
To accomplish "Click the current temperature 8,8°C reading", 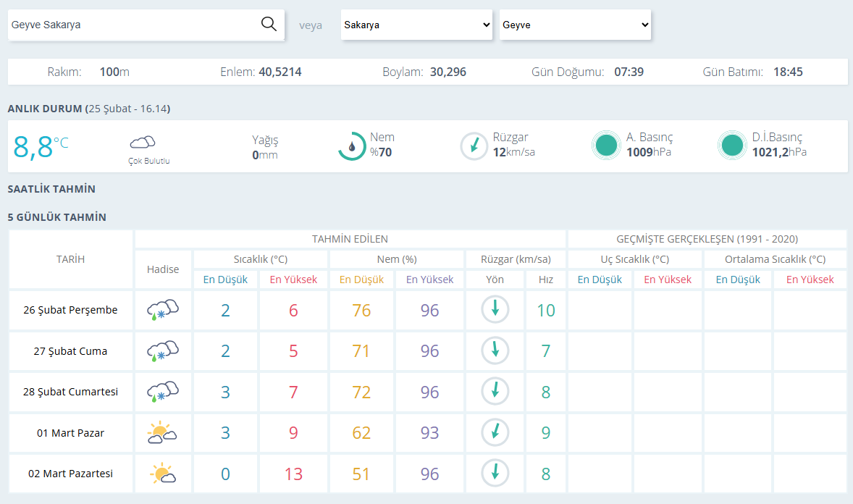I will pyautogui.click(x=41, y=147).
